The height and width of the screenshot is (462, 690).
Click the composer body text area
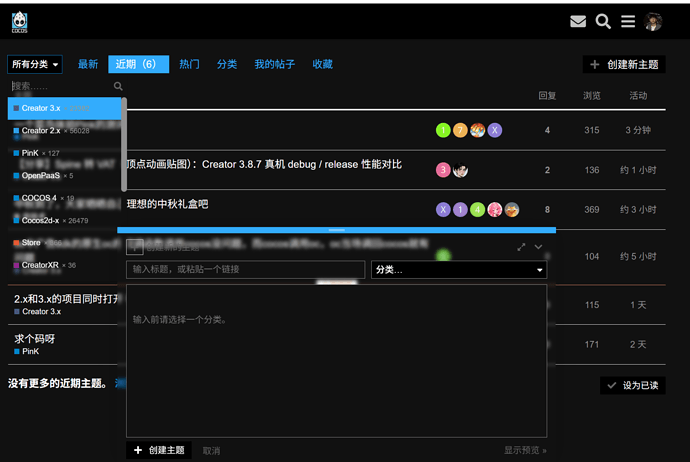click(x=337, y=361)
